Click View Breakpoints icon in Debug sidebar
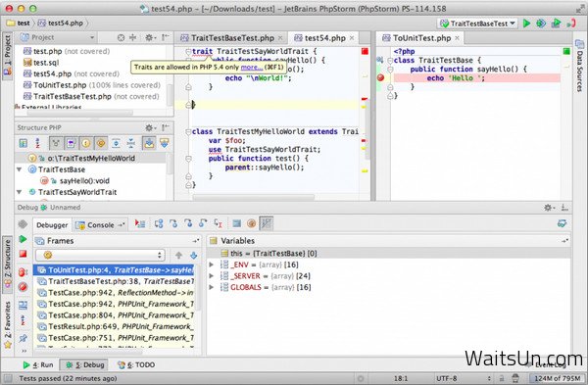Screen dimensions: 588x385 point(23,272)
